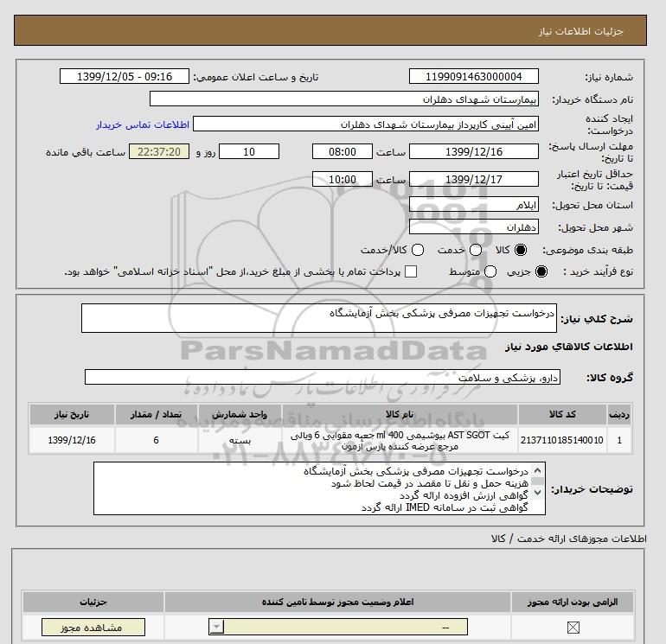666x644 pixels.
Task: Click general need description text area
Action: pyautogui.click(x=319, y=318)
